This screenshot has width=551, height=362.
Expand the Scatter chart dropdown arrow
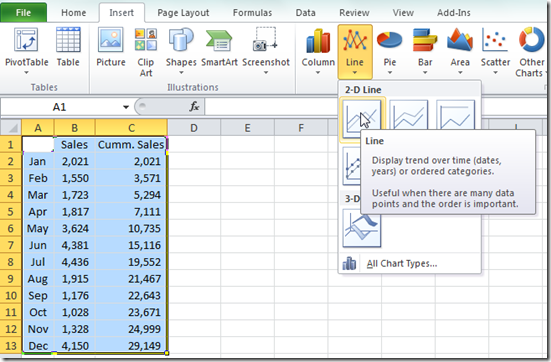495,73
